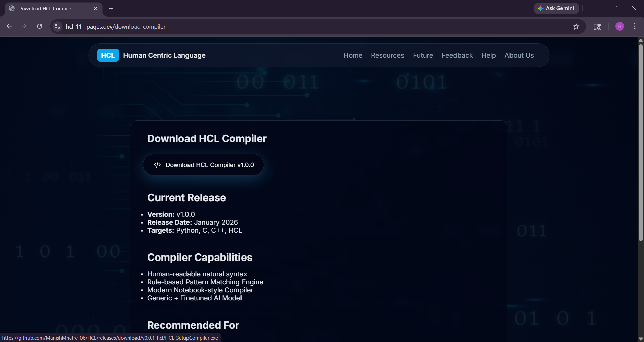Click the forward navigation arrow
The image size is (644, 342).
pos(24,26)
